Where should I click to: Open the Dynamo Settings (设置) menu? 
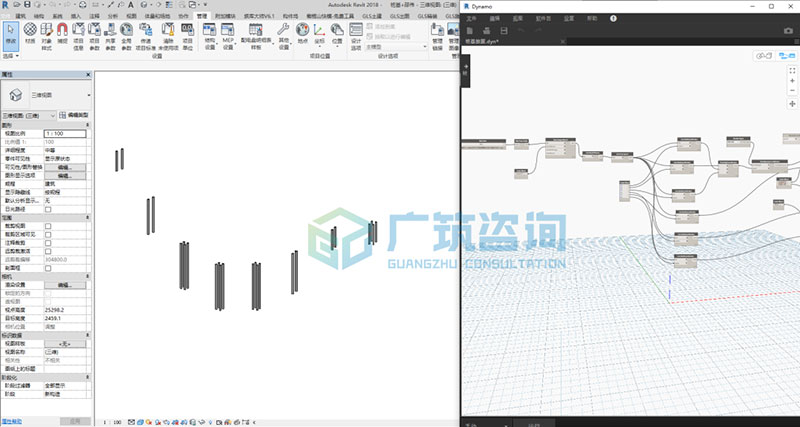point(568,18)
